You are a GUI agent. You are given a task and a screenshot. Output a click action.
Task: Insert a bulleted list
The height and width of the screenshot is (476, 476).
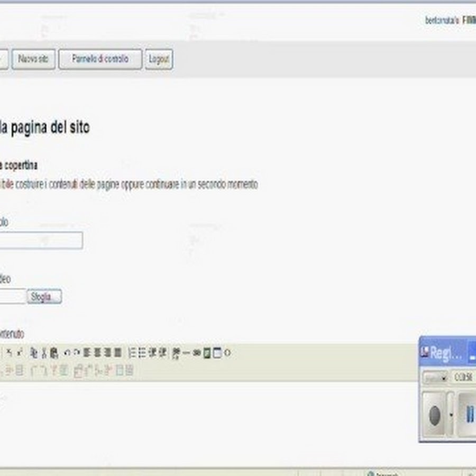[142, 353]
